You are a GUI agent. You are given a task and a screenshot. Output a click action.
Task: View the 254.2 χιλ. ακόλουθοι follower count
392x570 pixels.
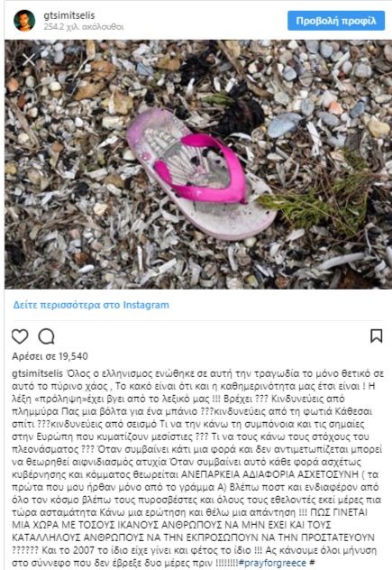[84, 27]
